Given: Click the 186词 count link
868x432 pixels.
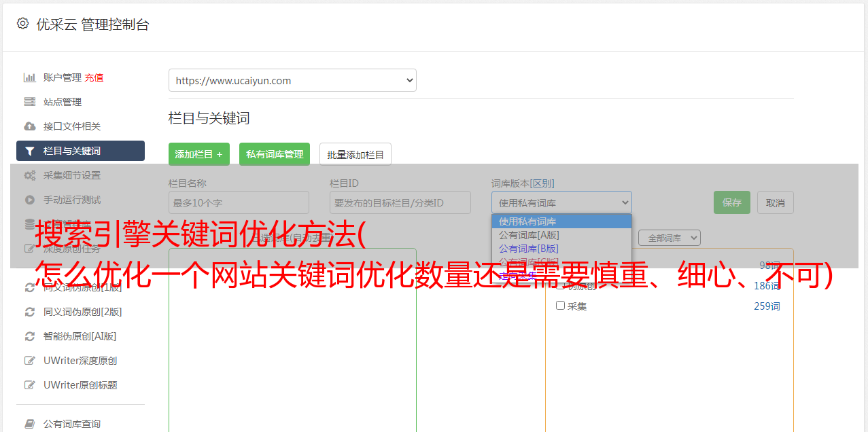Looking at the screenshot, I should tap(767, 286).
